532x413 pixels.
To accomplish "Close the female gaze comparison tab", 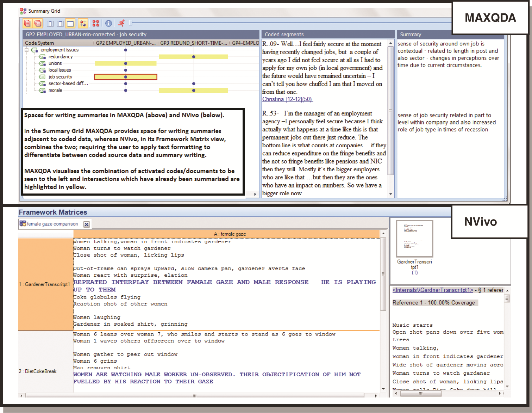I will click(x=87, y=224).
